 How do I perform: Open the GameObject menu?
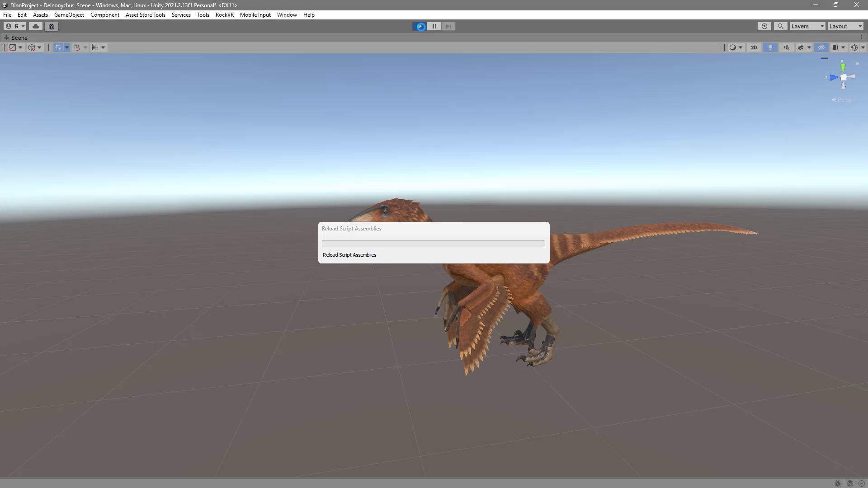69,14
